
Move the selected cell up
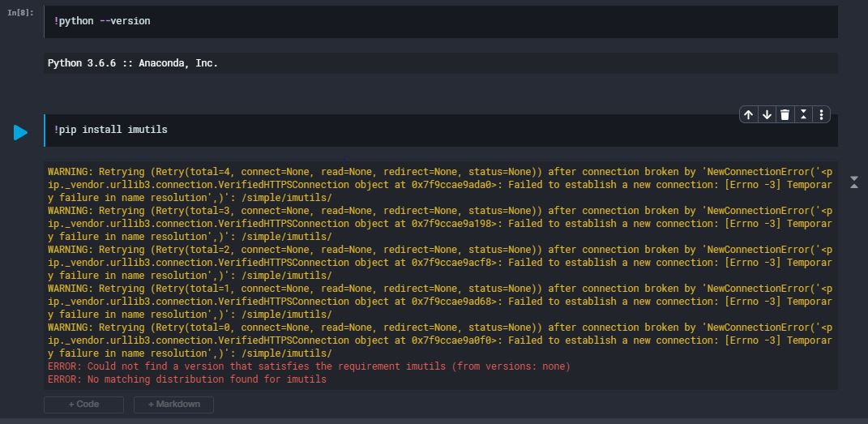pyautogui.click(x=749, y=115)
